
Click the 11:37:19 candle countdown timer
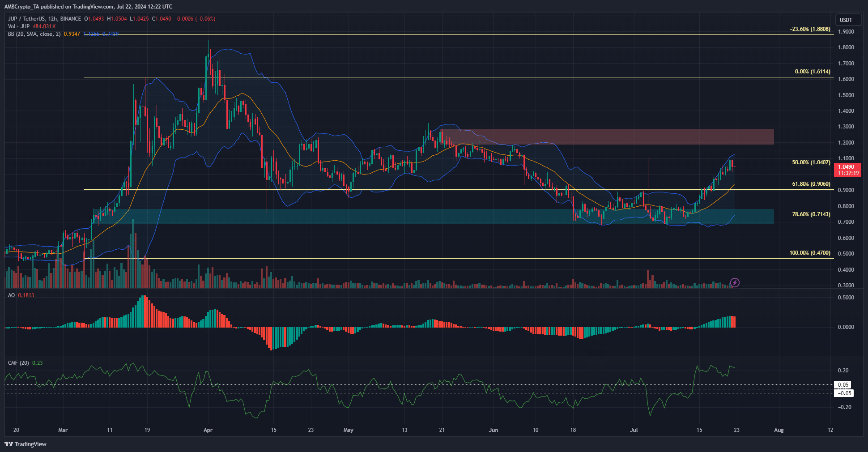(x=848, y=173)
